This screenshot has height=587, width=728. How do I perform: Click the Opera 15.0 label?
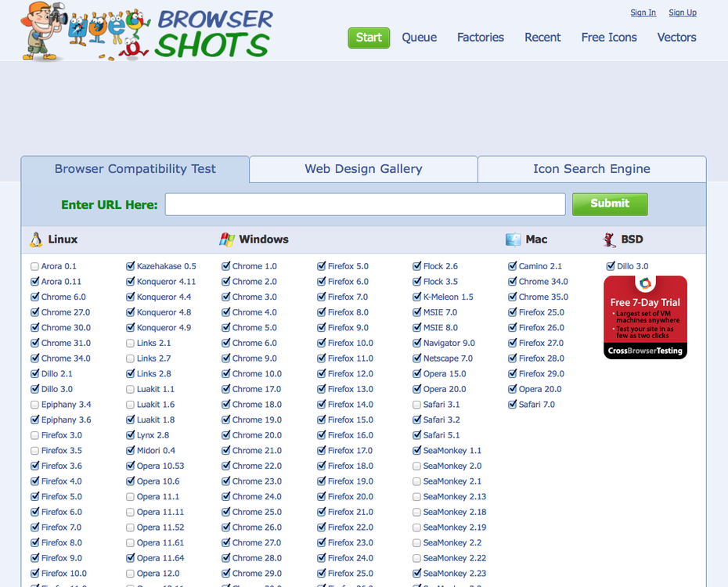(x=445, y=374)
